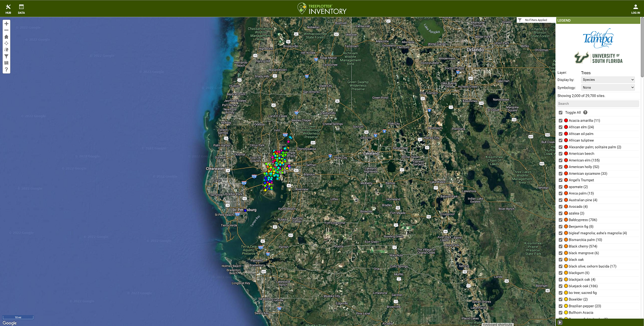This screenshot has width=644, height=326.
Task: Click the bigleaf magnolia; ashe's magnolia label
Action: click(x=598, y=233)
